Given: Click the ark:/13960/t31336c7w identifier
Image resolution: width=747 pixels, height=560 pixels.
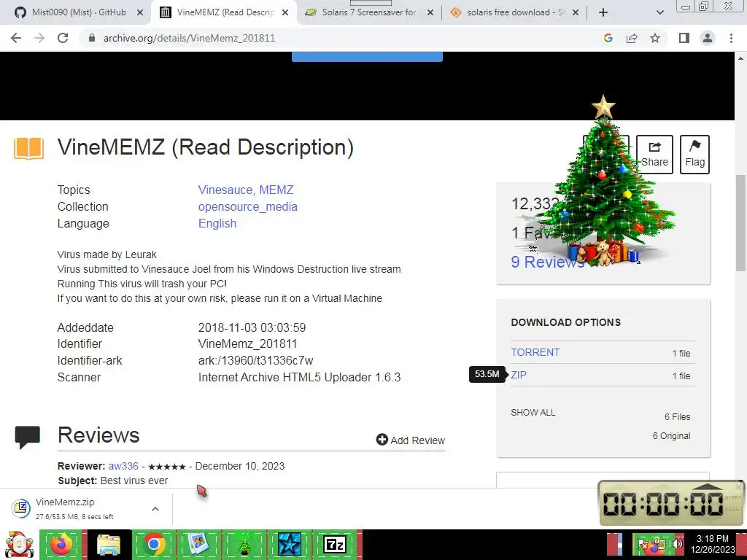Looking at the screenshot, I should pos(256,360).
